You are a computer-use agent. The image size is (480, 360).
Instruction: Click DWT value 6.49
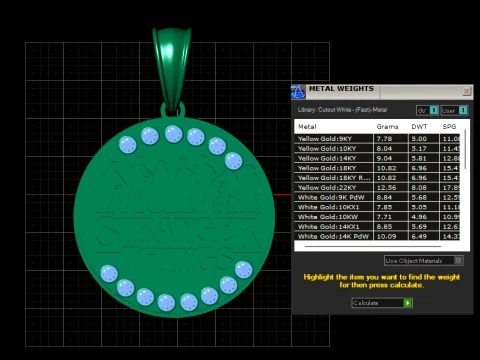pyautogui.click(x=419, y=236)
